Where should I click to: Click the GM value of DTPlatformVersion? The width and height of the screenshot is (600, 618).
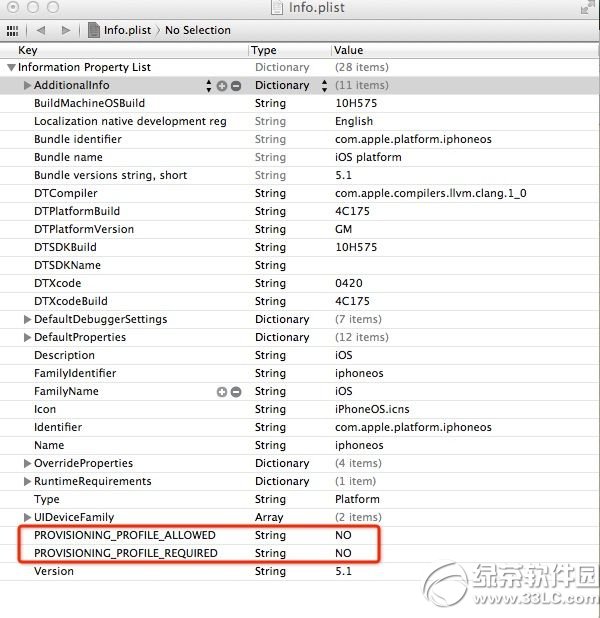click(x=343, y=229)
